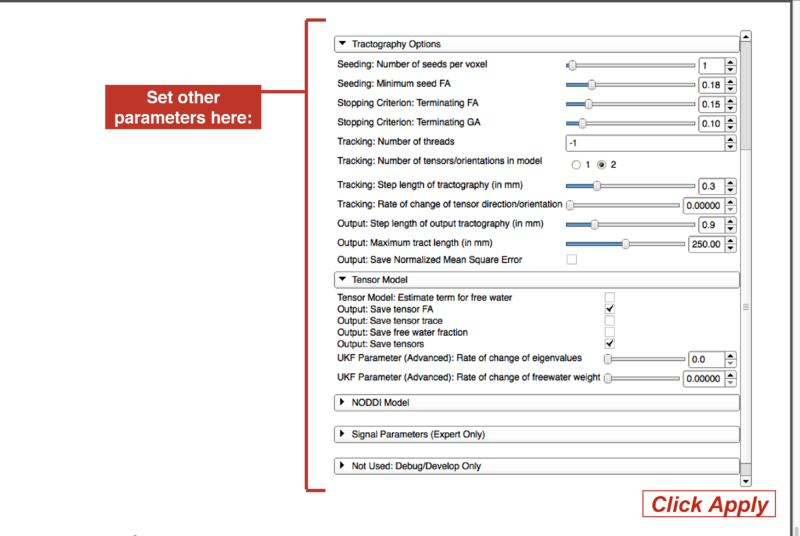Check Output: Save free water fraction

click(x=609, y=332)
